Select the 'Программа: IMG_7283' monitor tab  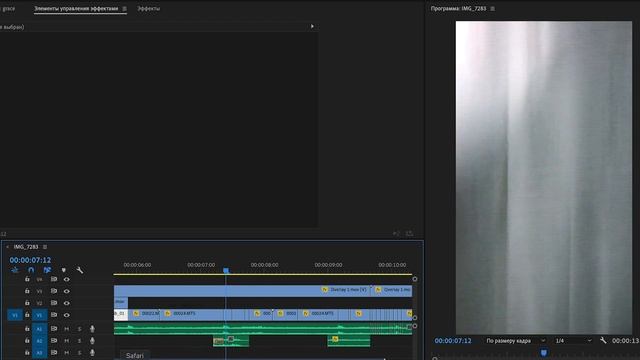pos(458,9)
